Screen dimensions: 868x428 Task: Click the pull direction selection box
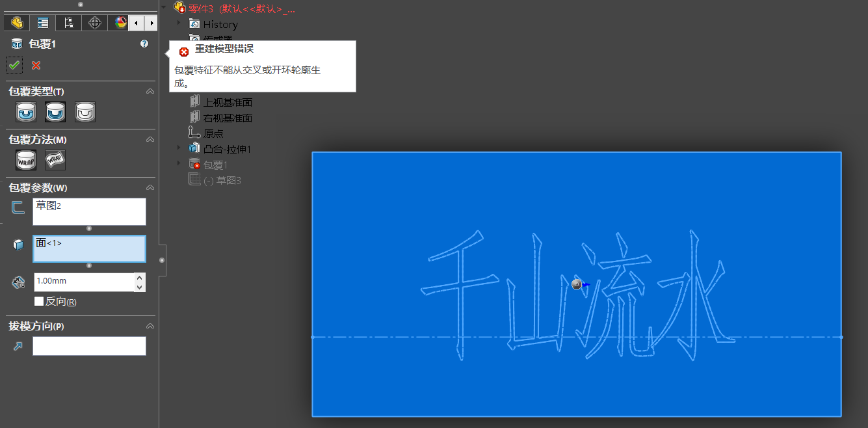[x=89, y=346]
